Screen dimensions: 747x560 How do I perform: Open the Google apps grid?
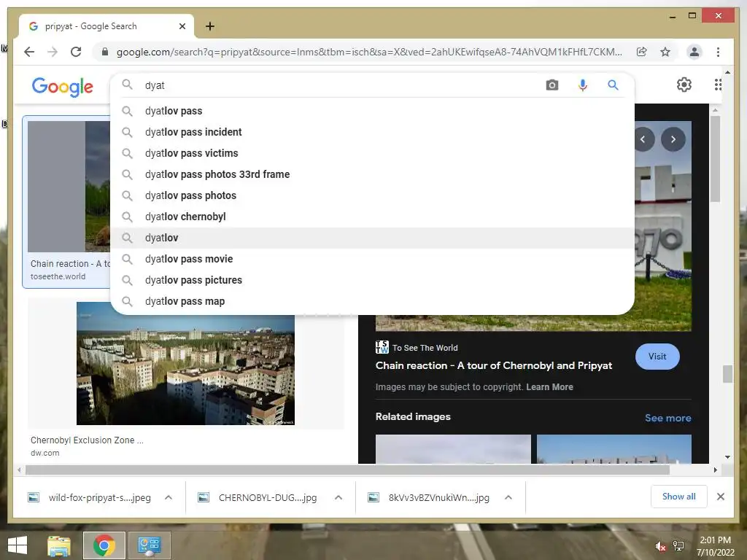point(718,85)
